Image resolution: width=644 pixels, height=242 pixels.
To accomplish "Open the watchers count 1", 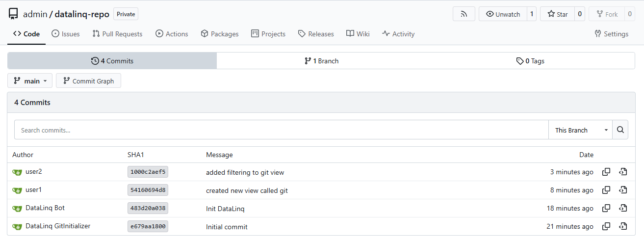I will coord(532,14).
